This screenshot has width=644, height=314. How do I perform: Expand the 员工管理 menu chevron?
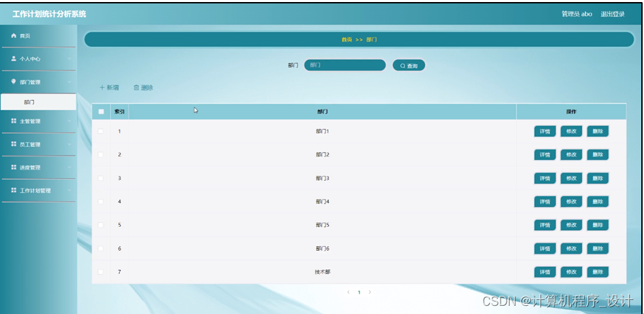[x=70, y=144]
